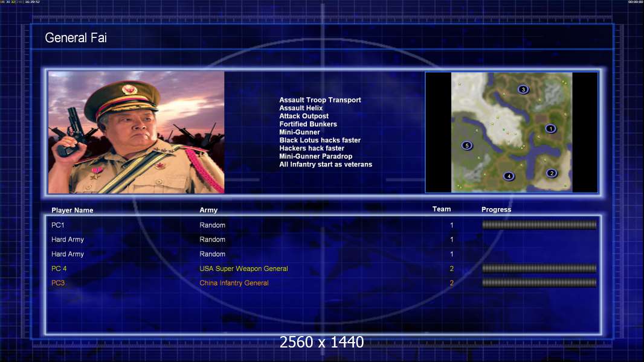Click 'Mini-Gunner' ability line
The width and height of the screenshot is (644, 362).
point(300,132)
